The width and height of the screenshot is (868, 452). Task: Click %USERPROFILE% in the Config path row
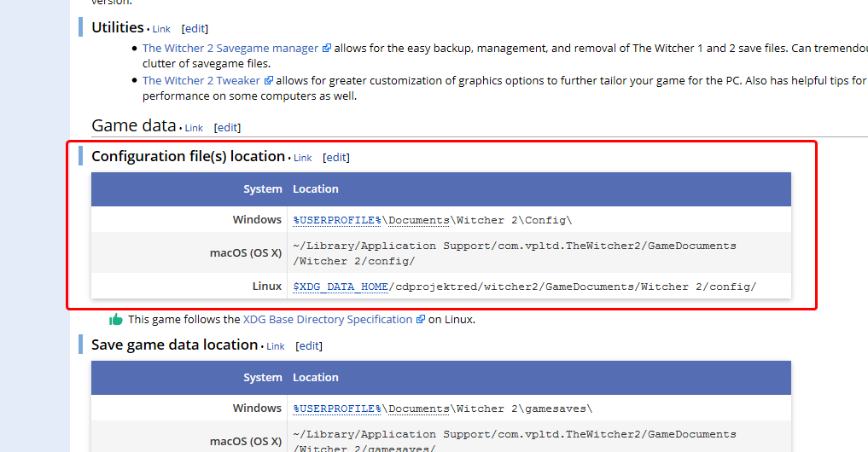pos(337,220)
